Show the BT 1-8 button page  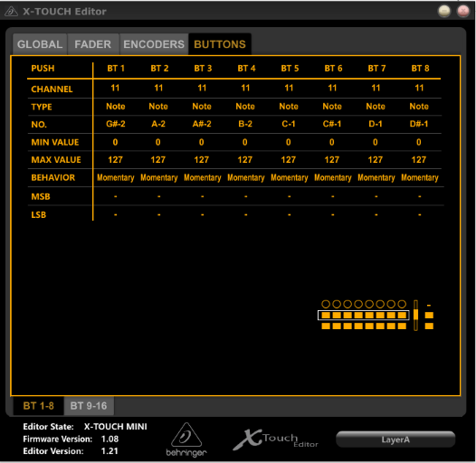(x=39, y=406)
